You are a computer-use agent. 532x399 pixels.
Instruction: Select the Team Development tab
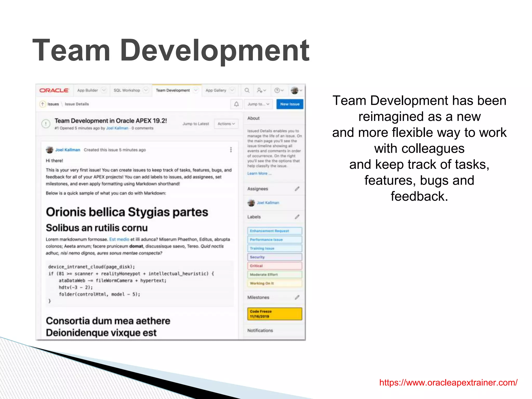tap(173, 90)
